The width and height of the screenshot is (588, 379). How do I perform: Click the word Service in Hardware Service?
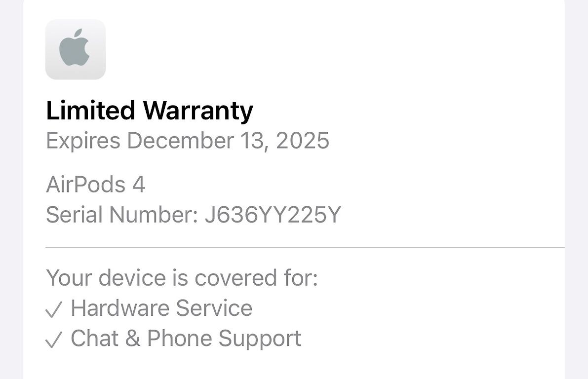[x=214, y=308]
